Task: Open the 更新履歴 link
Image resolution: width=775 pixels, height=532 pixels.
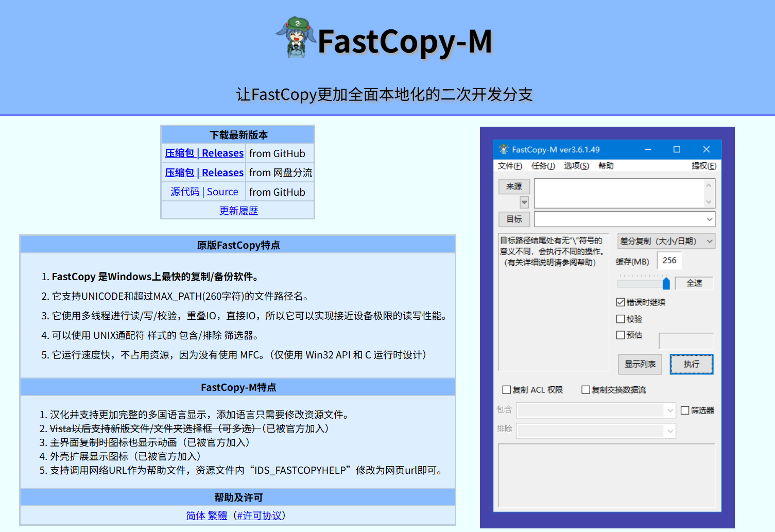Action: (x=238, y=211)
